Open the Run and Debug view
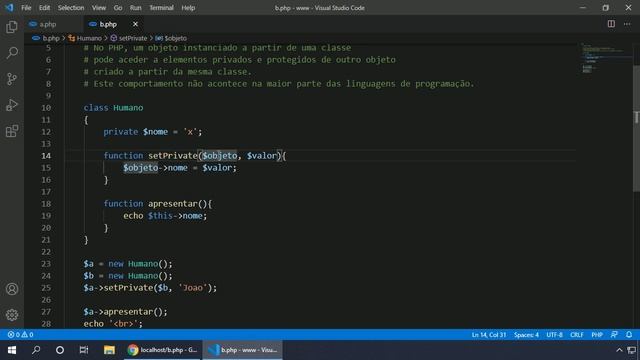This screenshot has width=640, height=360. (x=12, y=105)
